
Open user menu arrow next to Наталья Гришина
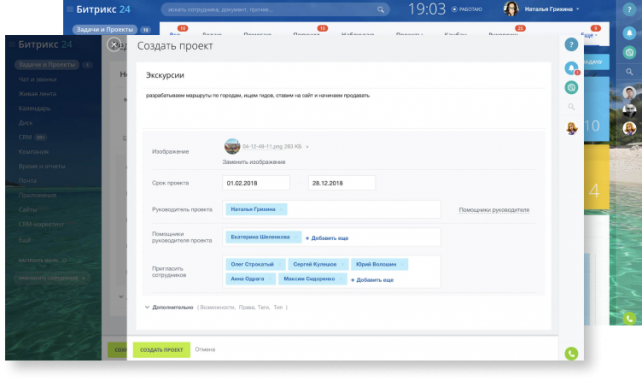click(578, 9)
